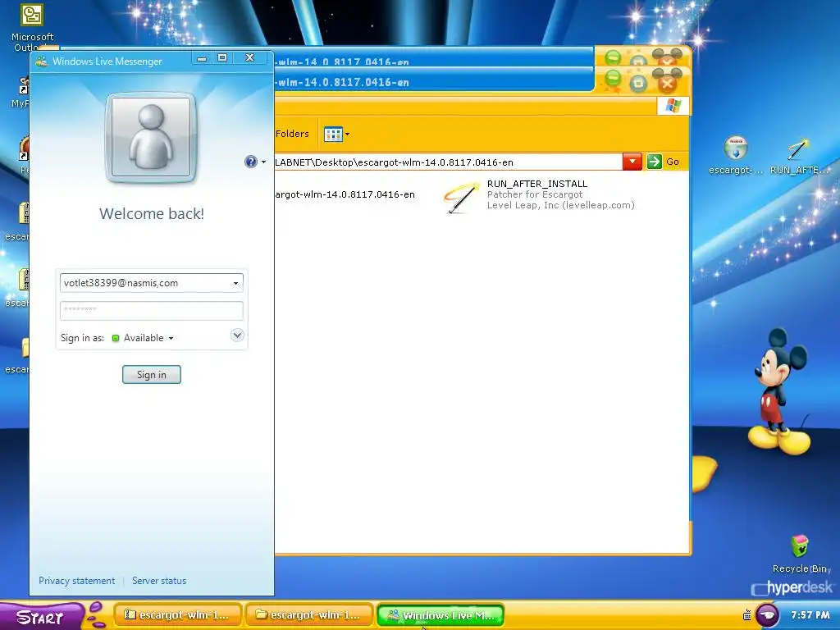Image resolution: width=840 pixels, height=630 pixels.
Task: Click the small tray icon beside clock
Action: (x=746, y=615)
